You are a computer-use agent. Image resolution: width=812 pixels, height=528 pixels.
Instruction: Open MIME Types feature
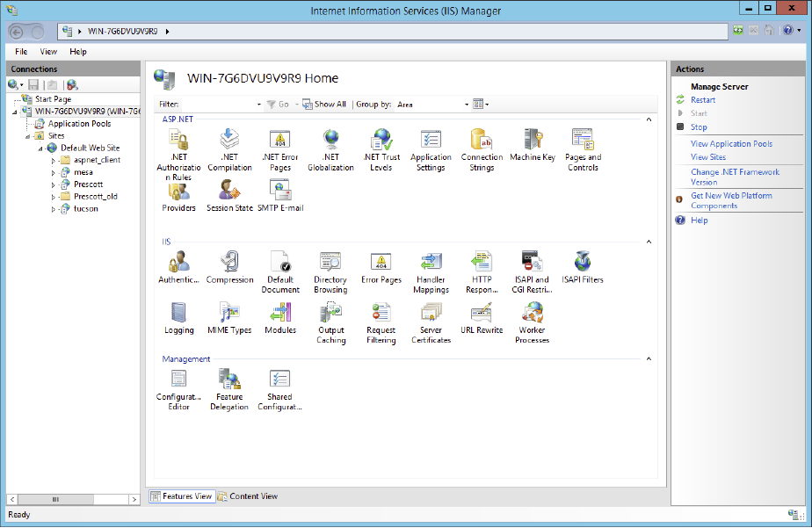point(229,318)
